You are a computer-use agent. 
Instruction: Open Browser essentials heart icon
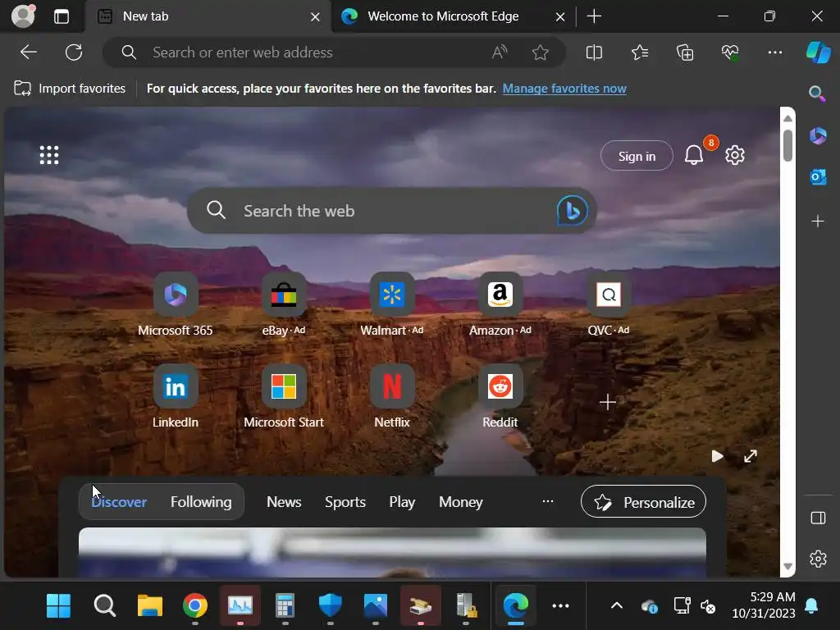point(729,52)
